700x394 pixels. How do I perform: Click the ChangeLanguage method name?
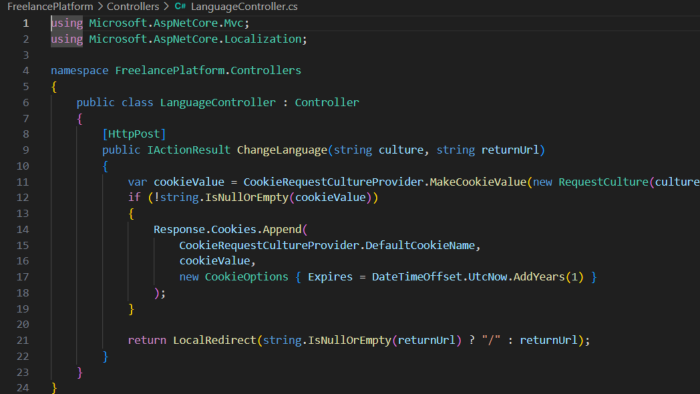282,150
